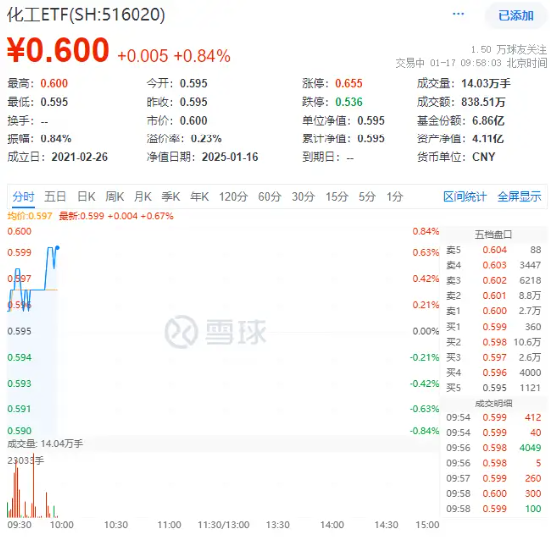This screenshot has height=540, width=550.
Task: Click the 09:58 trade at 0.600
Action: [494, 494]
